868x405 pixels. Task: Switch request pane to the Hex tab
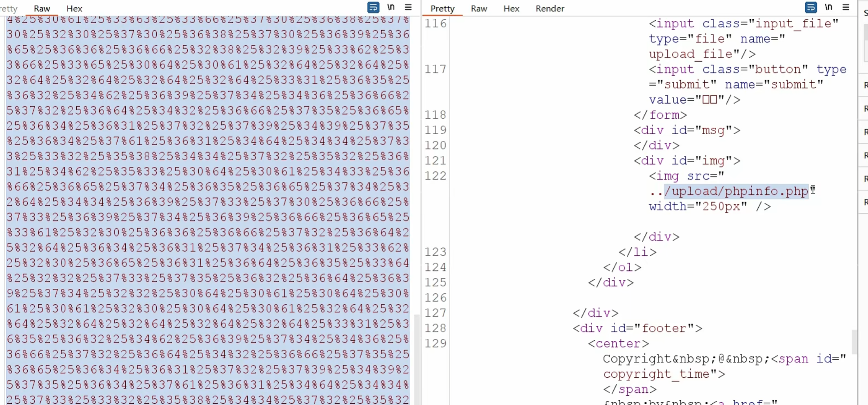tap(74, 9)
